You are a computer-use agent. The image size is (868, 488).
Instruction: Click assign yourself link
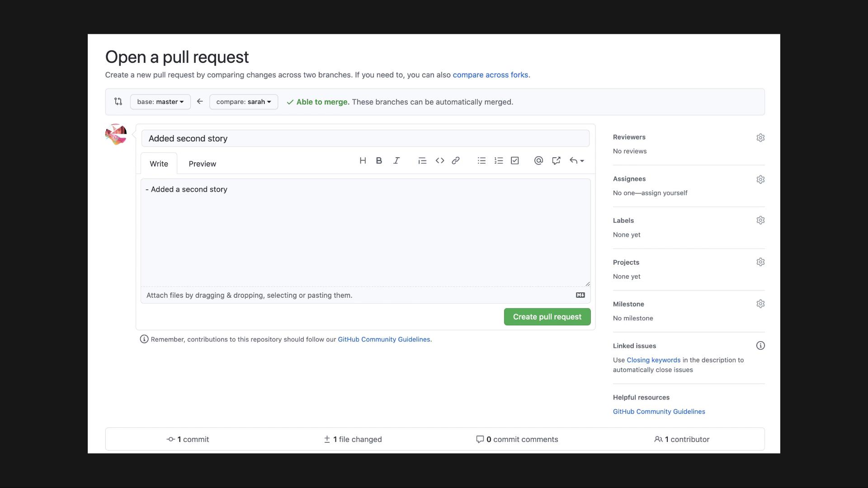pos(664,193)
